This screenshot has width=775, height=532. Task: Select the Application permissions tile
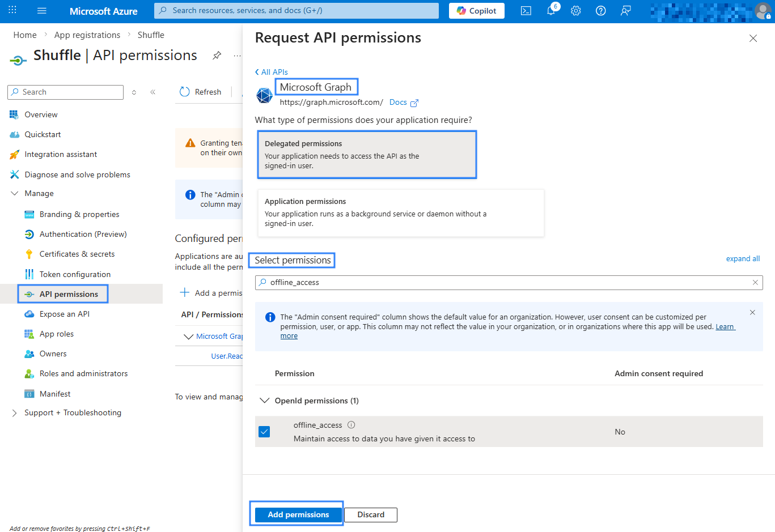pyautogui.click(x=401, y=212)
